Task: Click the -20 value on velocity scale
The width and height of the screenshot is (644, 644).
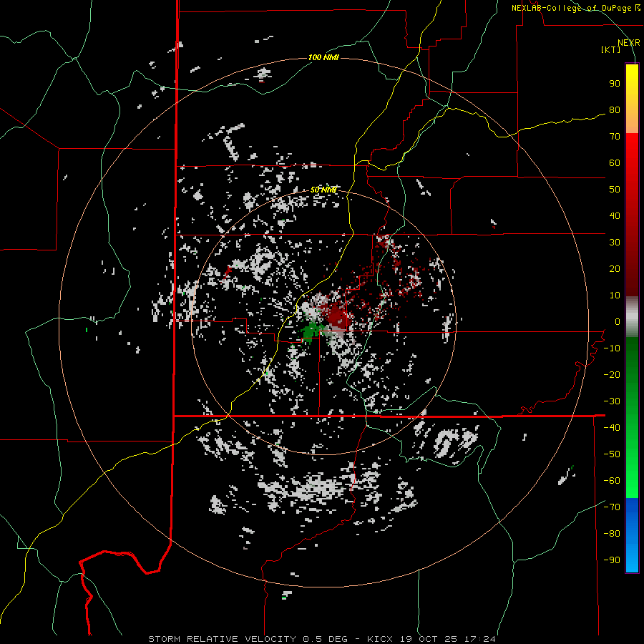Action: [x=612, y=374]
